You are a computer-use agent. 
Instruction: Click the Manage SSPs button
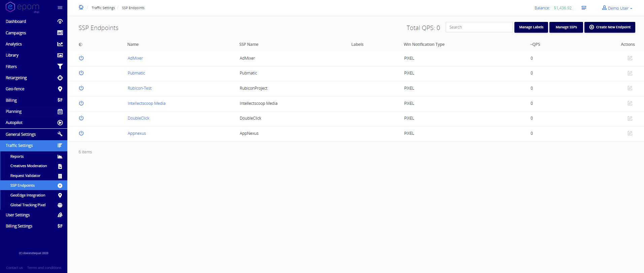tap(566, 27)
